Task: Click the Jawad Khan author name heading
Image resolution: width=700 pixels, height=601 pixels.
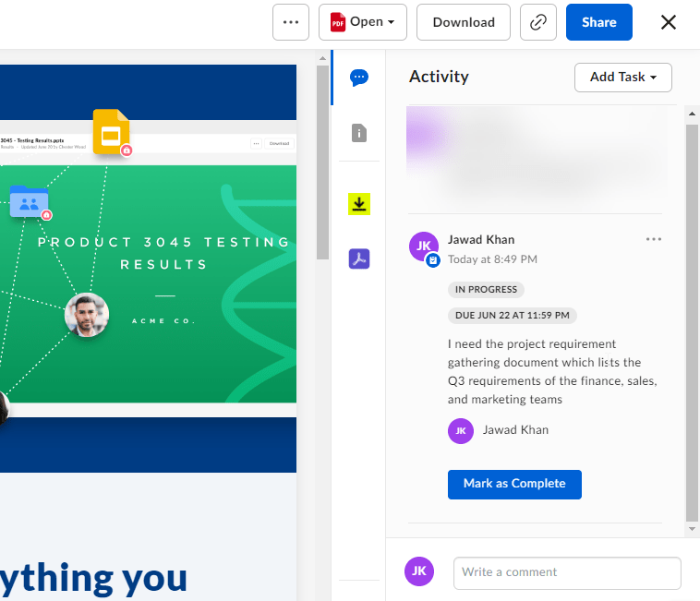Action: tap(481, 240)
